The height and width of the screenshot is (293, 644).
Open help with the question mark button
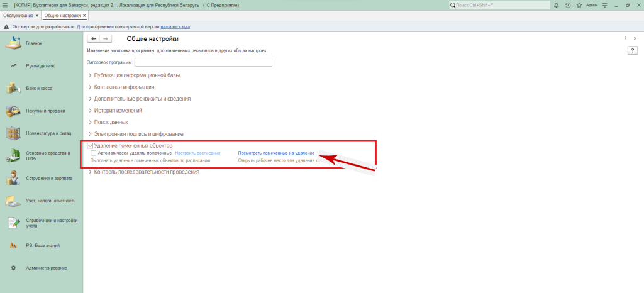pyautogui.click(x=633, y=50)
